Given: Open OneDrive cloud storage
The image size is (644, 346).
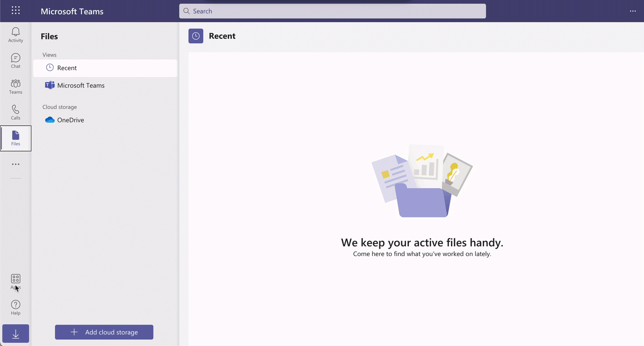Looking at the screenshot, I should [105, 120].
